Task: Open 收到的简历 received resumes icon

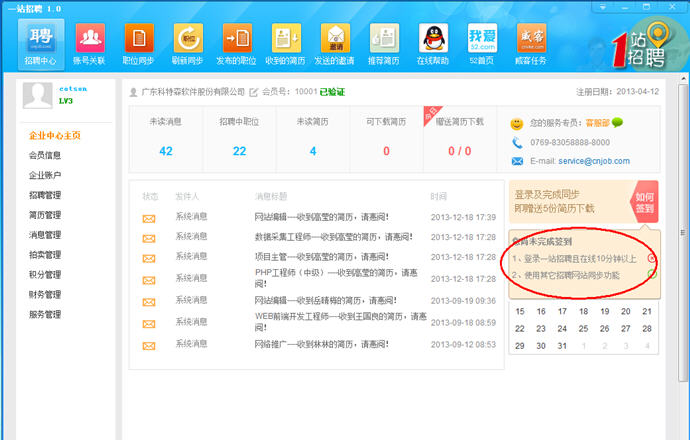Action: (x=286, y=44)
